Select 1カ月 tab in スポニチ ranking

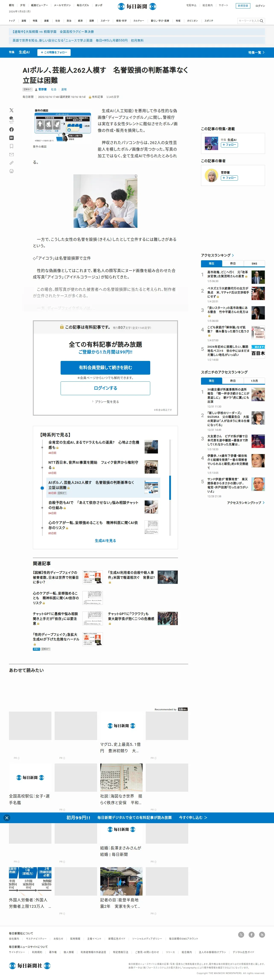(254, 381)
